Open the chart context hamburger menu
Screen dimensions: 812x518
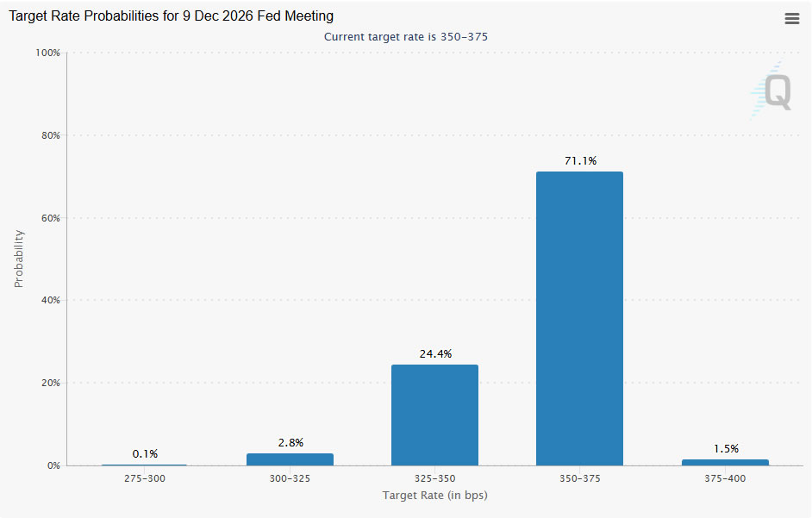792,19
